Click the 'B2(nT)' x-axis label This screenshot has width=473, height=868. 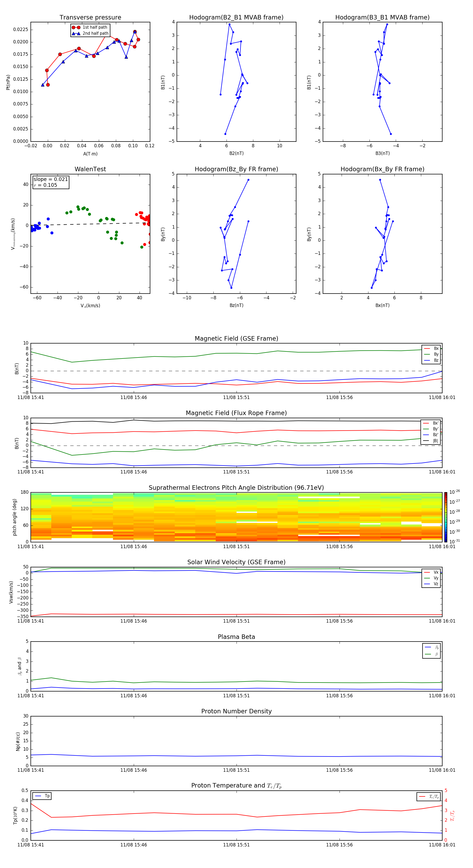236,153
